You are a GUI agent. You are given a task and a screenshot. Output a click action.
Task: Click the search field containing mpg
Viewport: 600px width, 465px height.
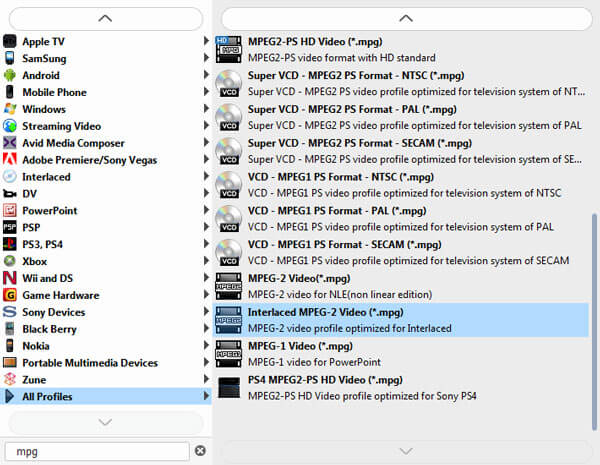click(x=95, y=451)
